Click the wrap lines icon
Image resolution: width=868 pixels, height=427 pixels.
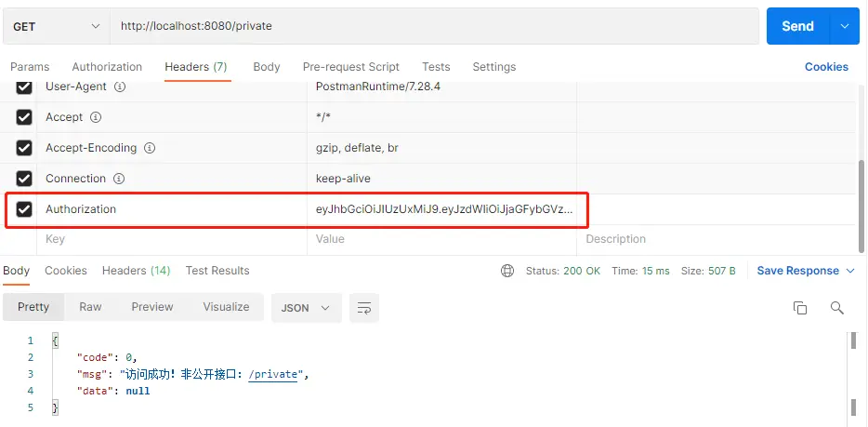point(364,308)
